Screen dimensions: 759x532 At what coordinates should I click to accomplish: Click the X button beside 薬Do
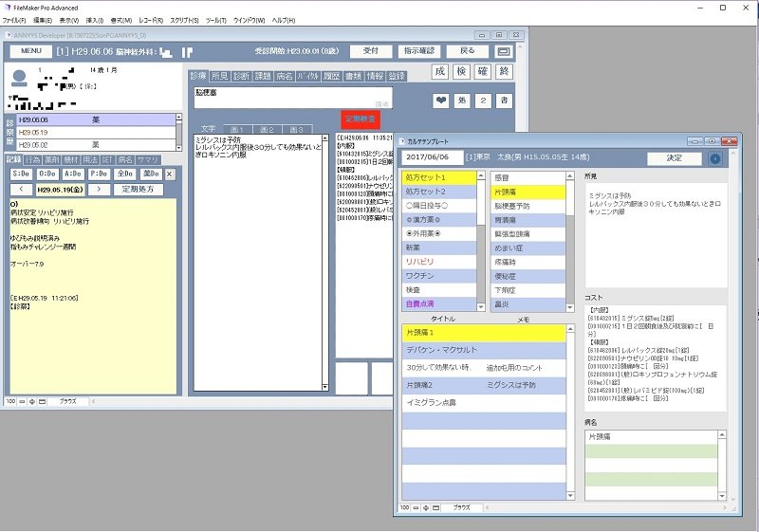click(170, 174)
